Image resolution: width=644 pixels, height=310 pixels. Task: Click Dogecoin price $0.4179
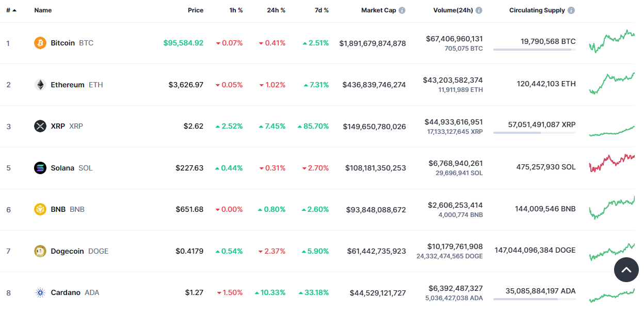tap(189, 251)
